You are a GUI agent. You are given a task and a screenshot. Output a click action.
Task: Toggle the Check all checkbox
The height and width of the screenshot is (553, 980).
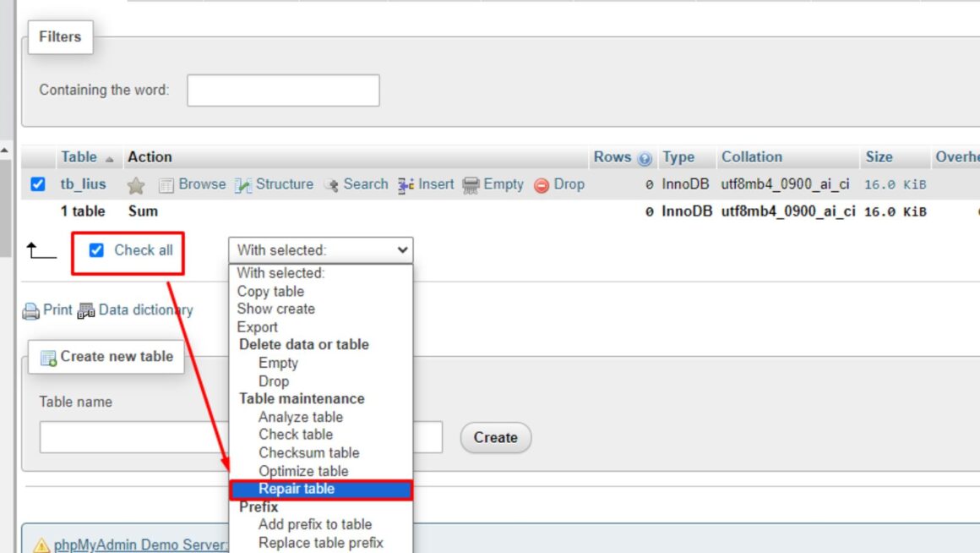pos(96,250)
